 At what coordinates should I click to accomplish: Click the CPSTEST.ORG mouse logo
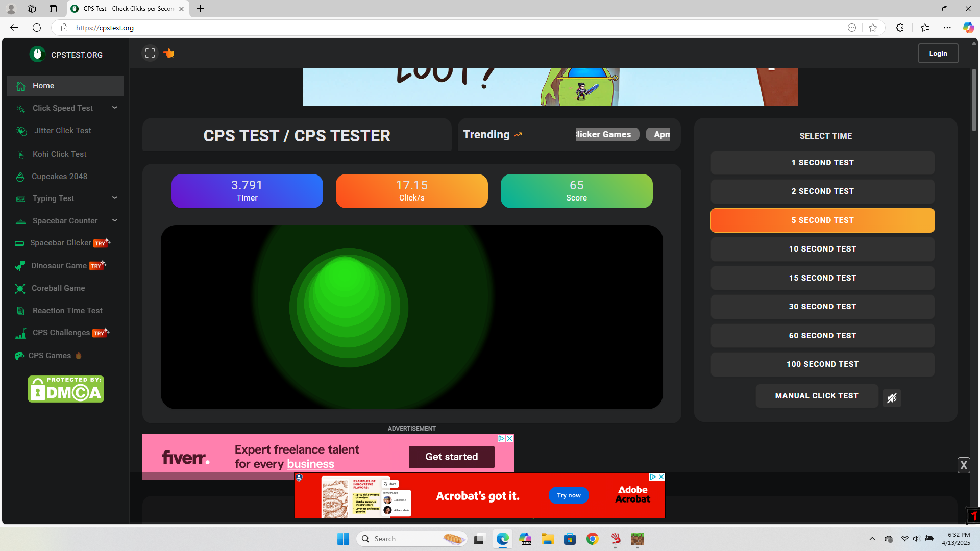[37, 54]
